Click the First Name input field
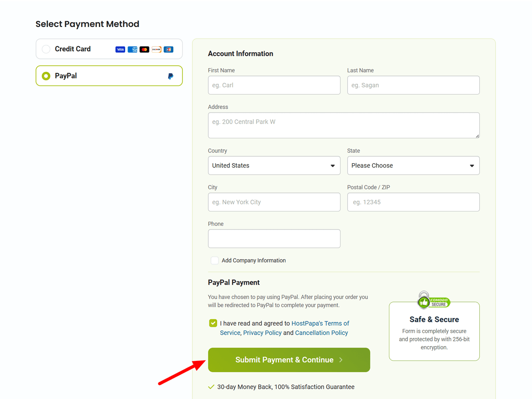Image resolution: width=532 pixels, height=399 pixels. point(274,85)
